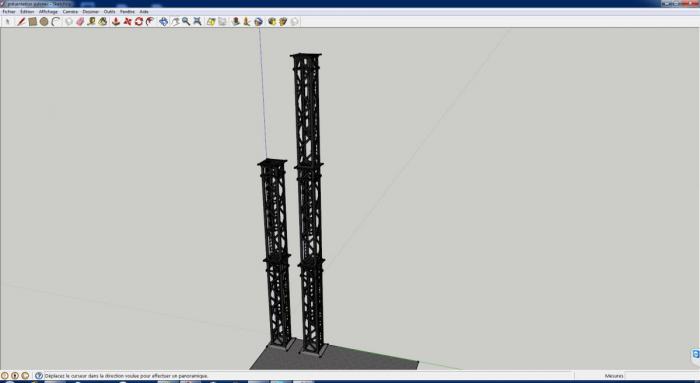Select the Paint Bucket tool
700x383 pixels.
pos(103,21)
